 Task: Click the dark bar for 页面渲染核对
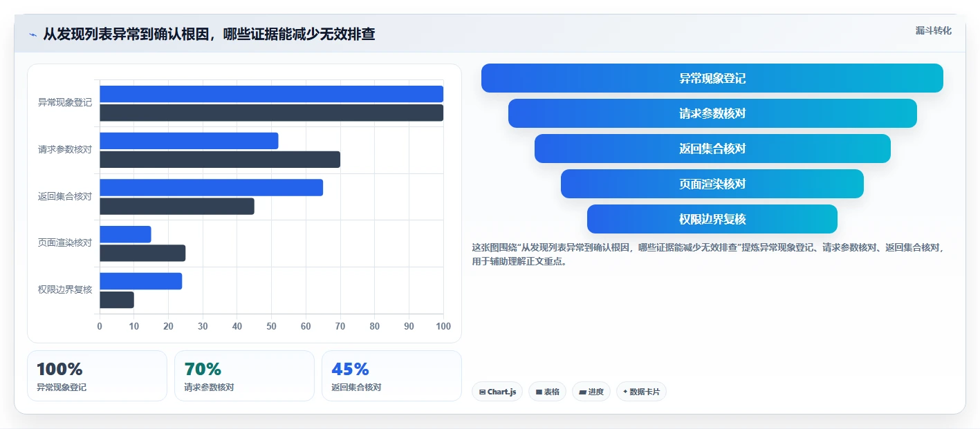(x=142, y=253)
